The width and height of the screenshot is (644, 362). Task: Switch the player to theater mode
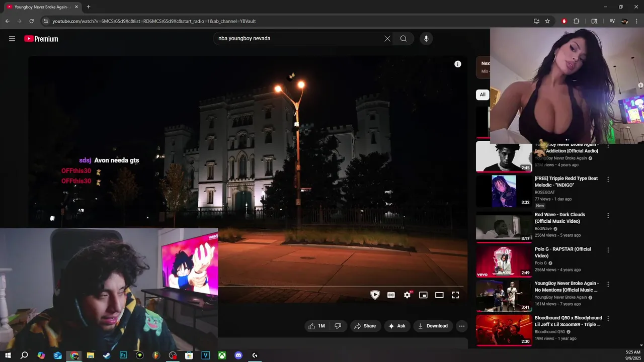[x=439, y=295]
